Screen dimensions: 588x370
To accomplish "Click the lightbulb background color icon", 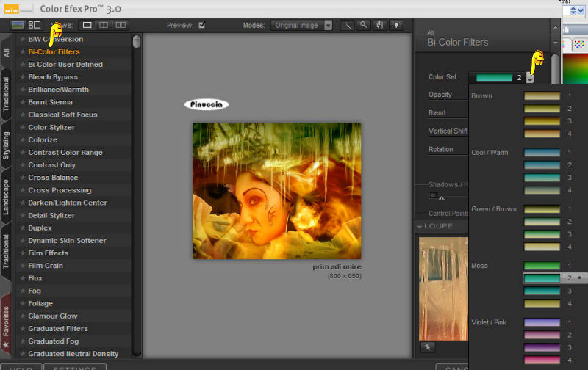I will pyautogui.click(x=396, y=25).
